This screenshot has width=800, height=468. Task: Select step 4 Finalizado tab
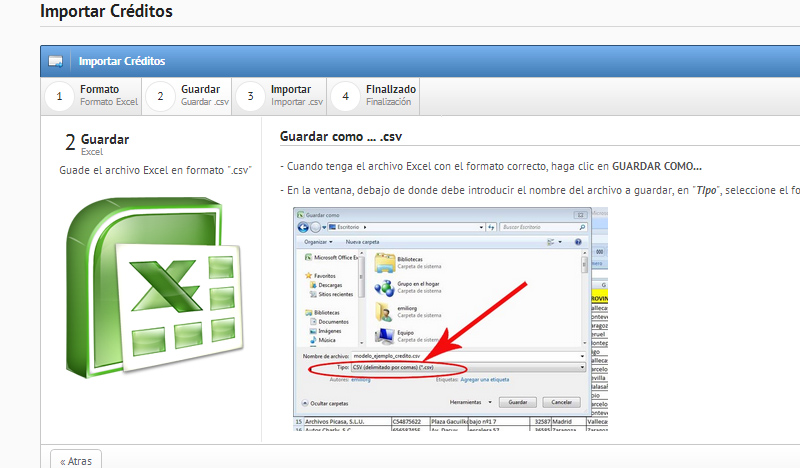(374, 96)
